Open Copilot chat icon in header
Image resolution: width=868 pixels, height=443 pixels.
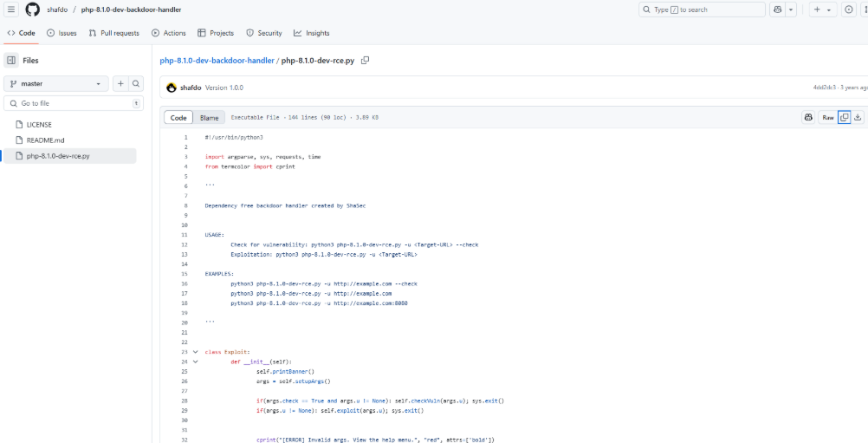(x=778, y=10)
